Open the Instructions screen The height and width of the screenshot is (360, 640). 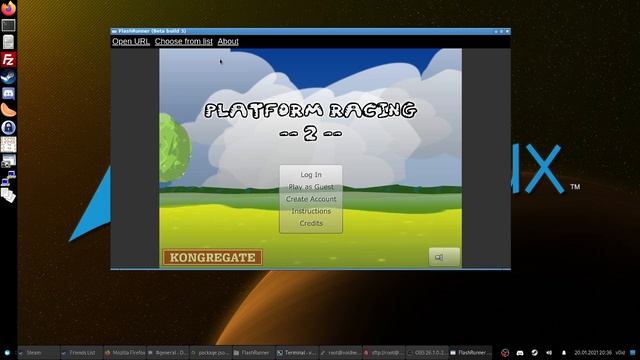(311, 211)
